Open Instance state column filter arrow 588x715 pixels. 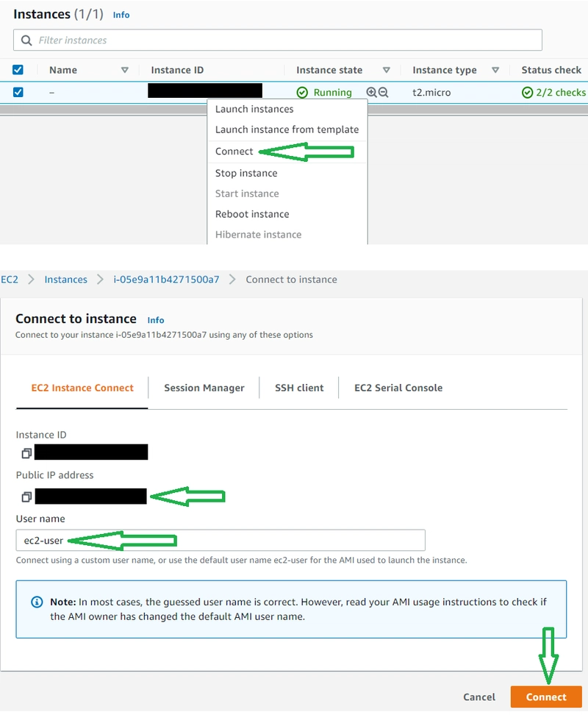pos(386,70)
